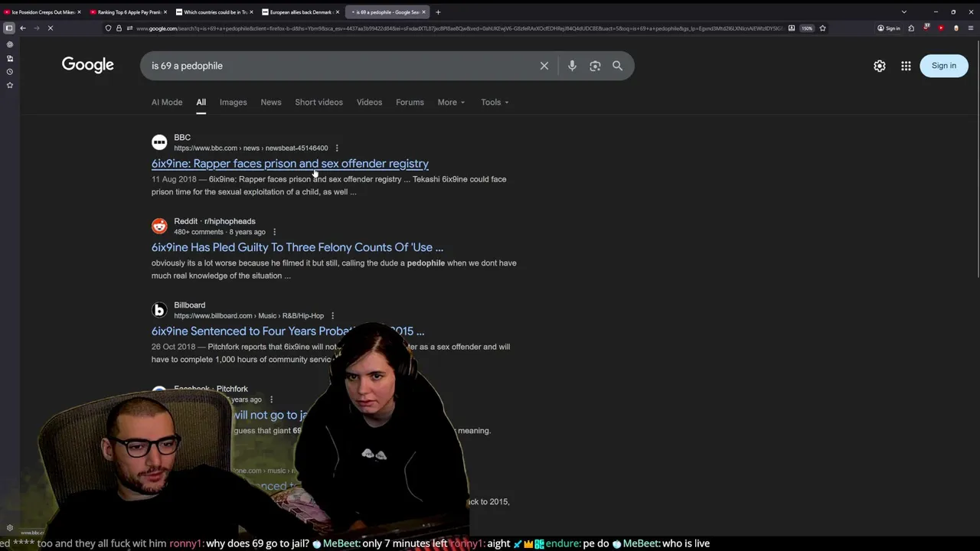Open the bookmarks star in left sidebar
Image resolution: width=980 pixels, height=551 pixels.
10,86
